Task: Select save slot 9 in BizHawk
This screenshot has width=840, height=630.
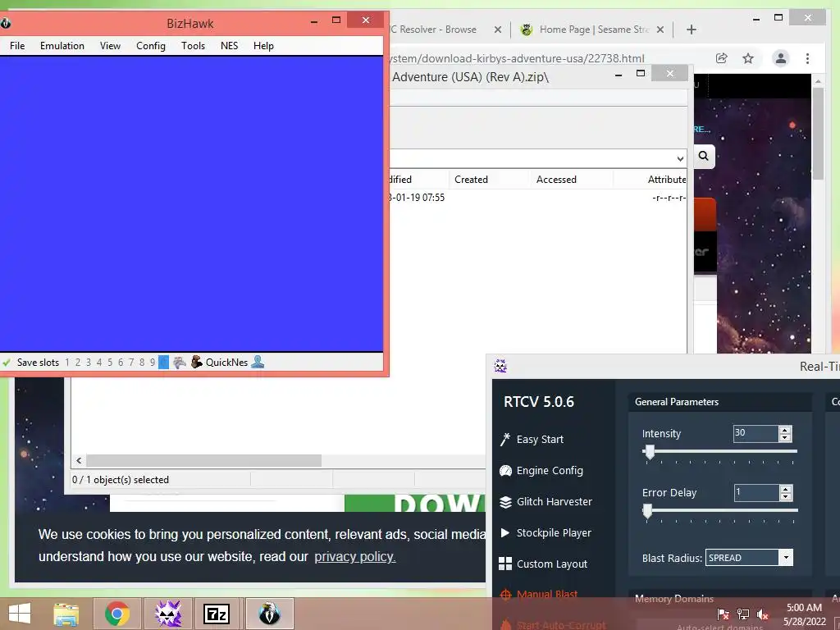Action: [x=153, y=363]
